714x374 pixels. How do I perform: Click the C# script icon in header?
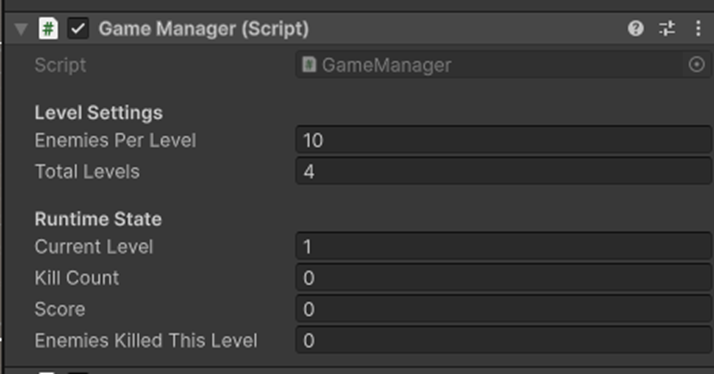pyautogui.click(x=48, y=29)
